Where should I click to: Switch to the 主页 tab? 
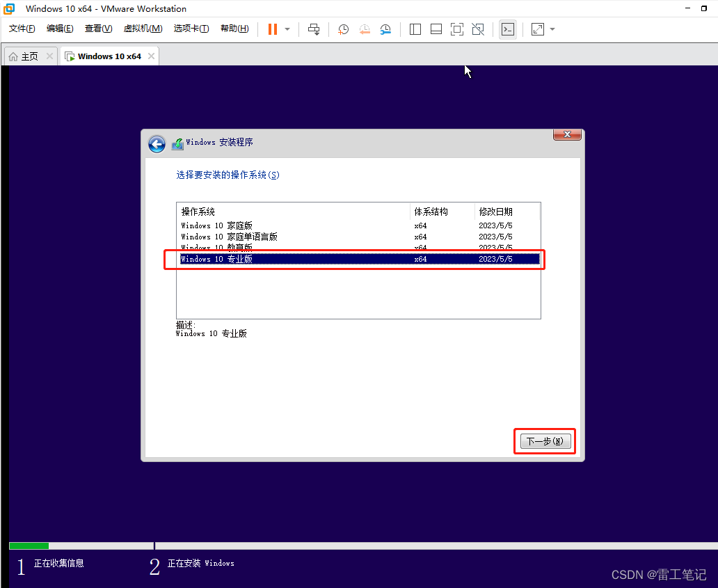pyautogui.click(x=30, y=56)
